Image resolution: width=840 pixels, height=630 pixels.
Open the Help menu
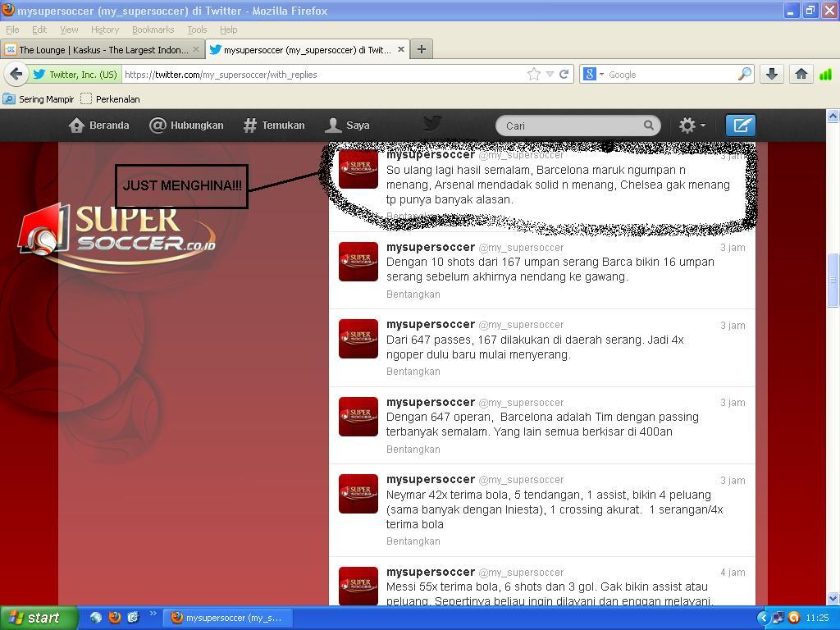click(228, 30)
